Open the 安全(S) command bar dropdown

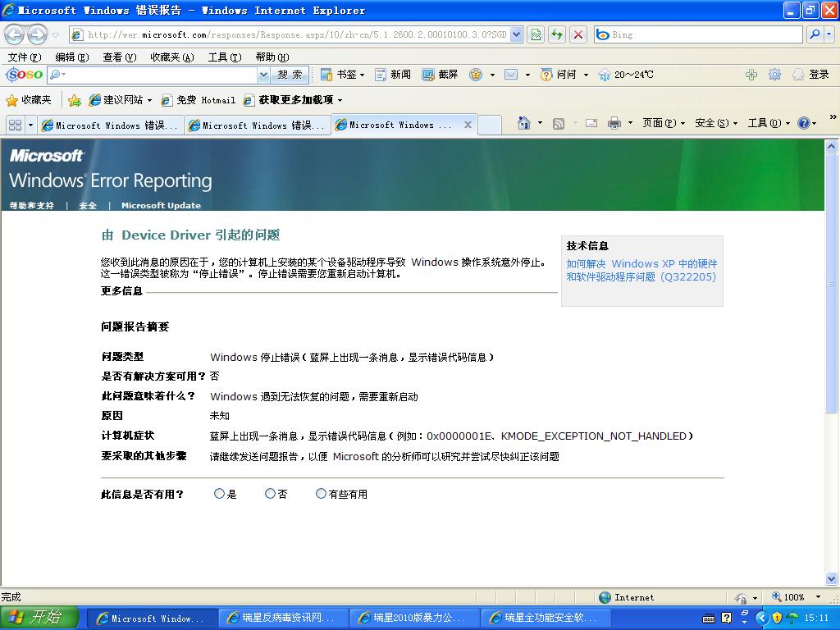715,123
